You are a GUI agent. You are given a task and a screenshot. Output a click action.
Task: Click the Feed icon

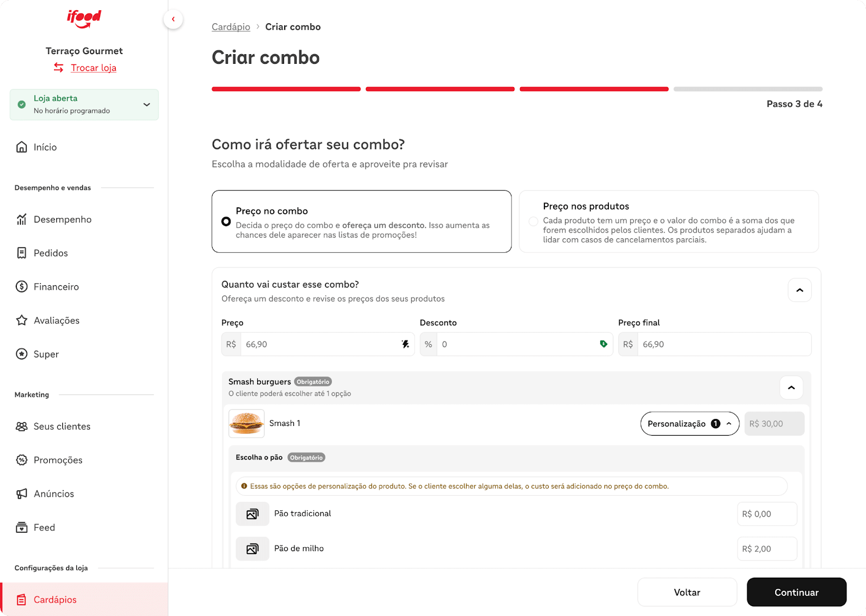[x=22, y=527]
